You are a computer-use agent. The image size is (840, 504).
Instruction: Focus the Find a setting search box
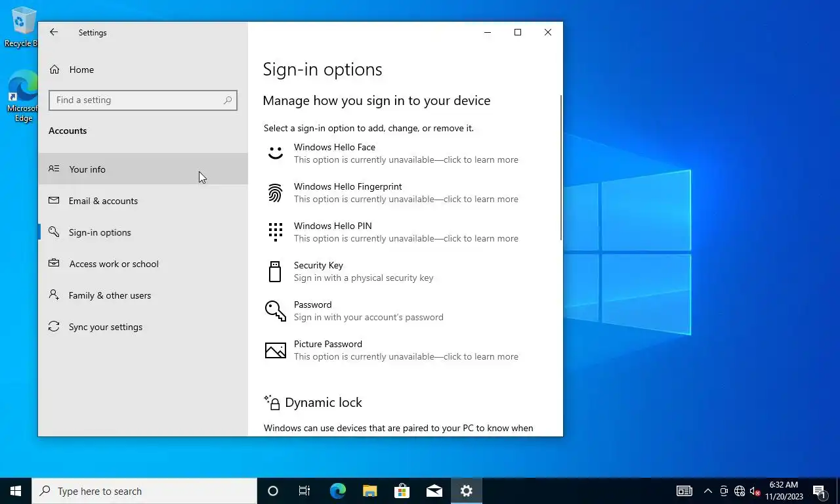[x=143, y=100]
